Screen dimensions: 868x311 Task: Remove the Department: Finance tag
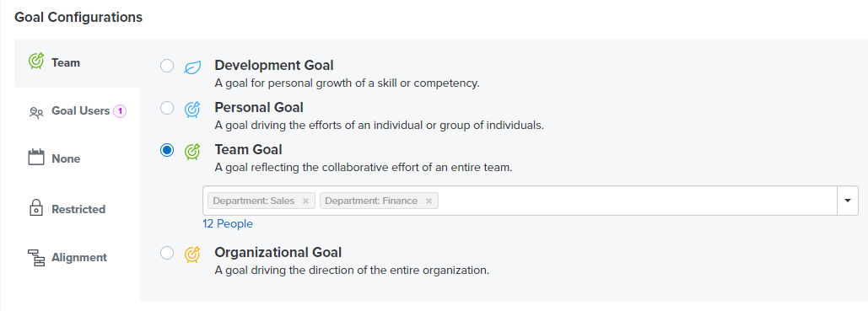429,201
